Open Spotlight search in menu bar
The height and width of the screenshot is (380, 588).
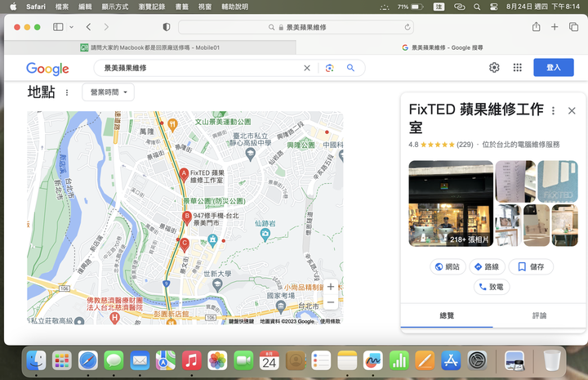coord(477,7)
